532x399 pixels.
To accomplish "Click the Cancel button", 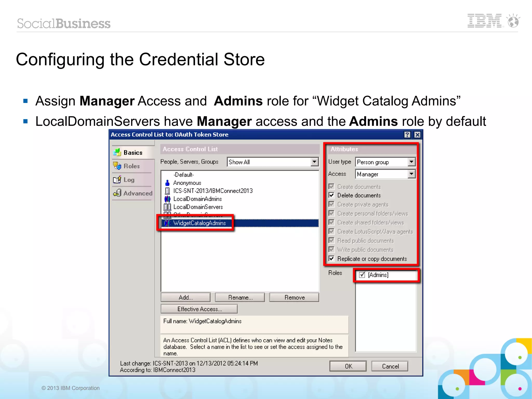I will point(390,366).
